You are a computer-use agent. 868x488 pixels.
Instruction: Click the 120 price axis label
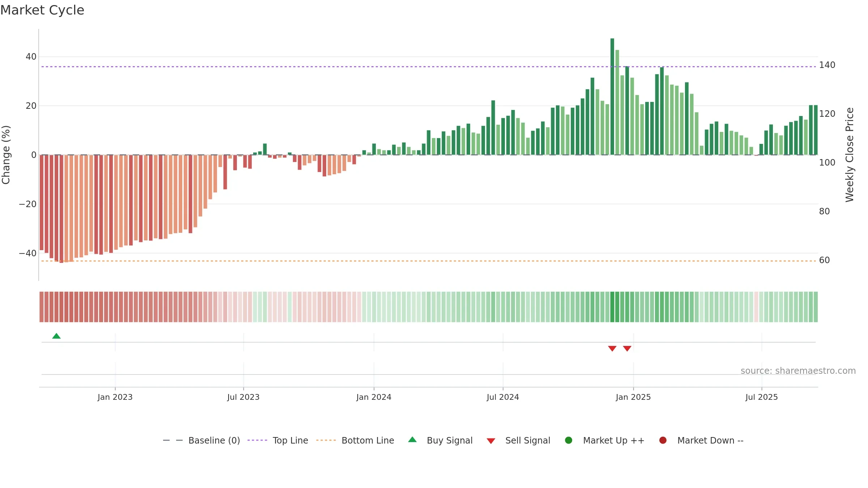[827, 114]
